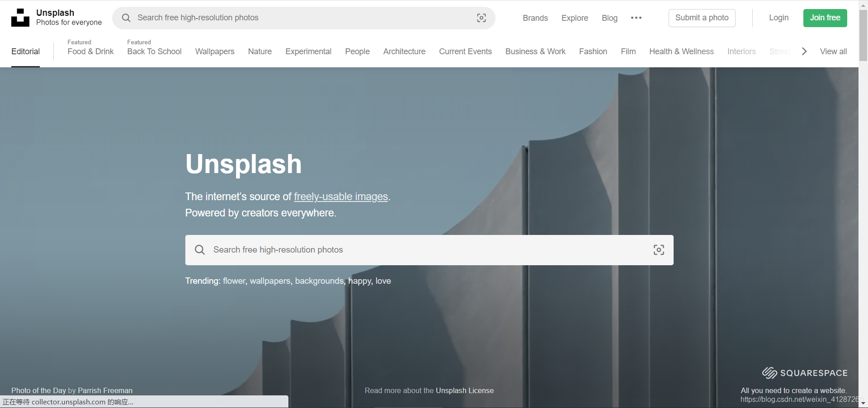
Task: Focus the top search photos field
Action: pyautogui.click(x=304, y=18)
